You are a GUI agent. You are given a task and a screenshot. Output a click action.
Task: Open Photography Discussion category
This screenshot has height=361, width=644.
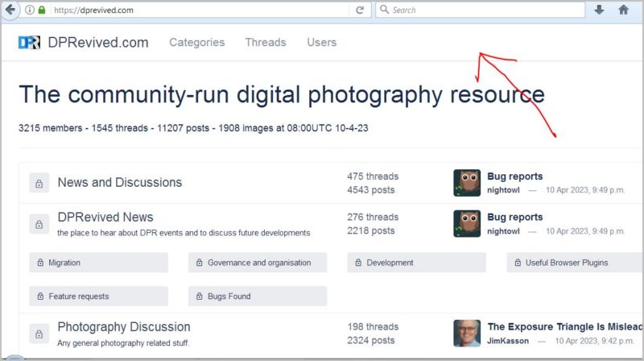click(x=124, y=327)
